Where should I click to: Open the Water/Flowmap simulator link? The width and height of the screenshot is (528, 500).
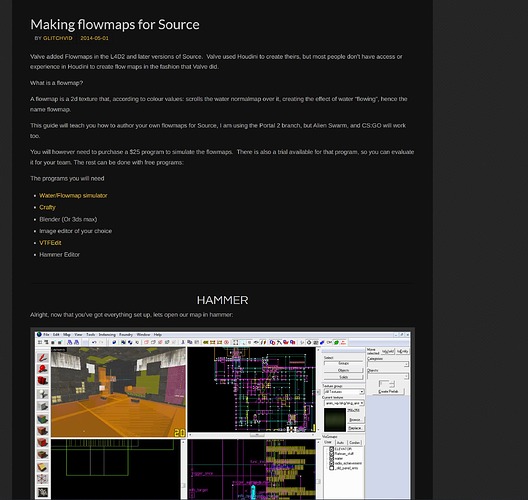point(73,196)
